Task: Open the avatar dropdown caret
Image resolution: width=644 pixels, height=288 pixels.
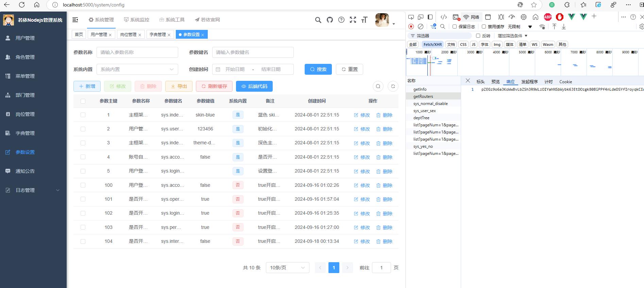Action: click(x=394, y=24)
